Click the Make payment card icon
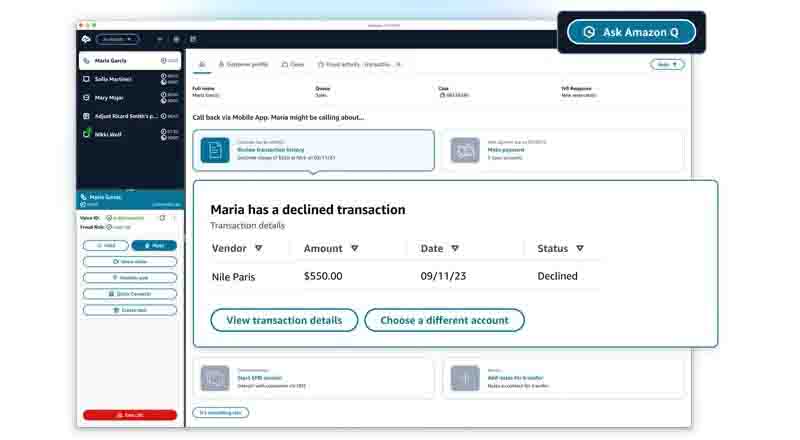 pyautogui.click(x=464, y=150)
